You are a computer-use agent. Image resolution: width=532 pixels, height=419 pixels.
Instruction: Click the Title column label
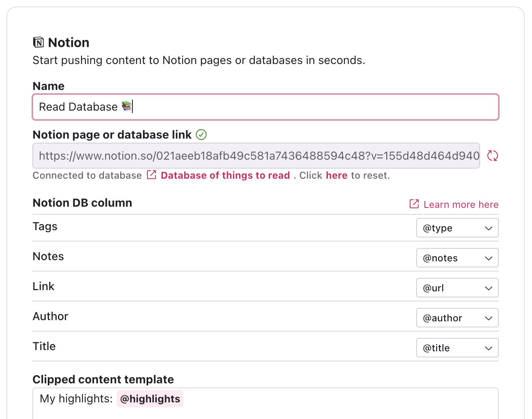point(44,346)
